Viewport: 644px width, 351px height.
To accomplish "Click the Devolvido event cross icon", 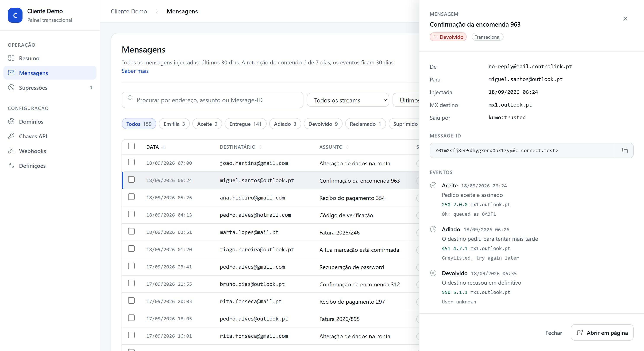I will 433,273.
